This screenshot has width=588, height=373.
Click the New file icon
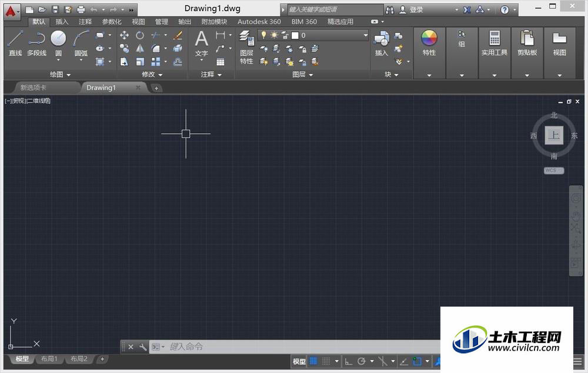(29, 10)
